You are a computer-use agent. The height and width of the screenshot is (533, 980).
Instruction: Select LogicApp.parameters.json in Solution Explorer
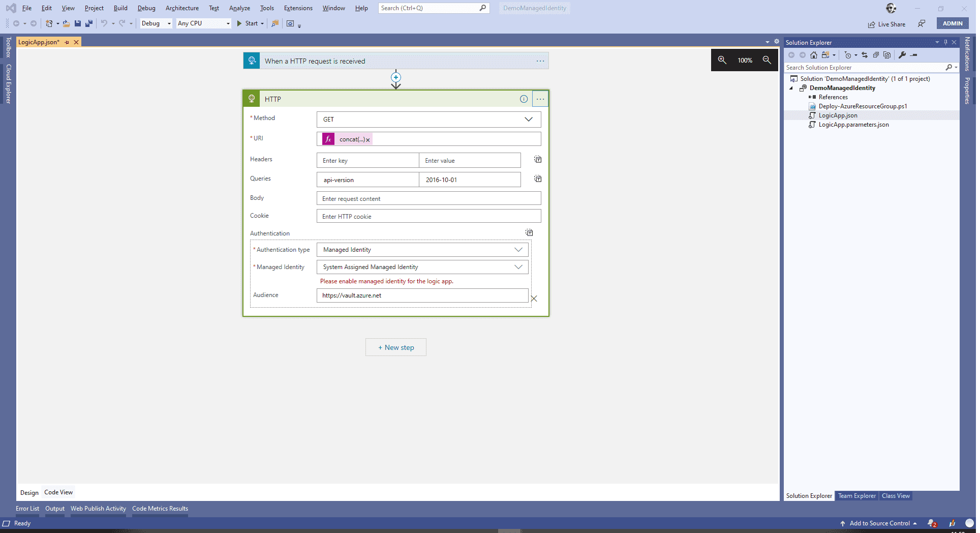tap(853, 125)
